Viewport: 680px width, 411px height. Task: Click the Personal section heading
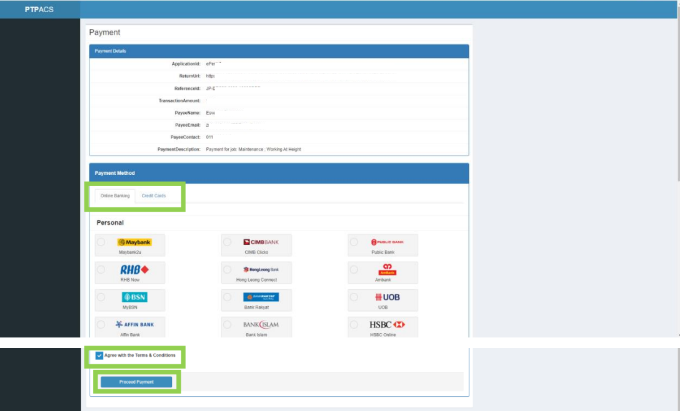[110, 222]
